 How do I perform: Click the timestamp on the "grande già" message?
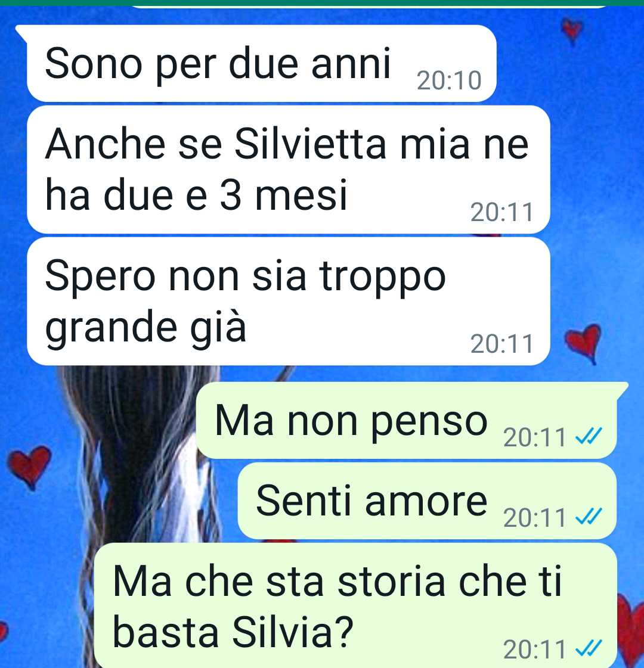[x=501, y=343]
